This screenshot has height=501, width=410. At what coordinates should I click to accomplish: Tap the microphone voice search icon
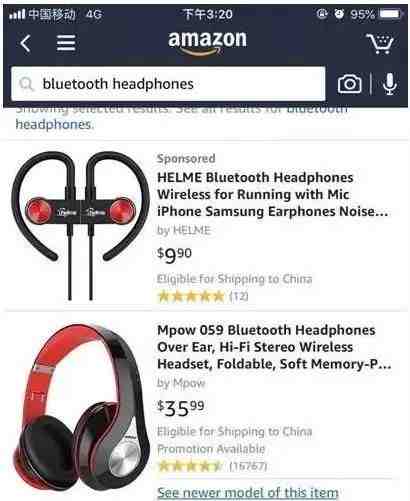coord(390,84)
